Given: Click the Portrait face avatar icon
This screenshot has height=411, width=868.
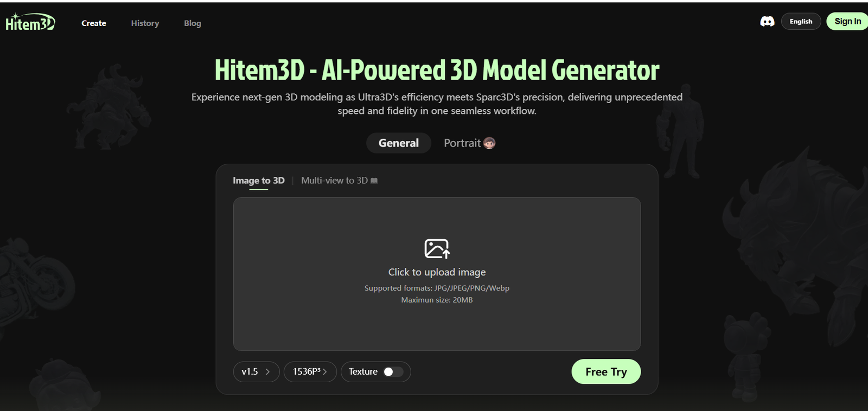Looking at the screenshot, I should coord(489,143).
